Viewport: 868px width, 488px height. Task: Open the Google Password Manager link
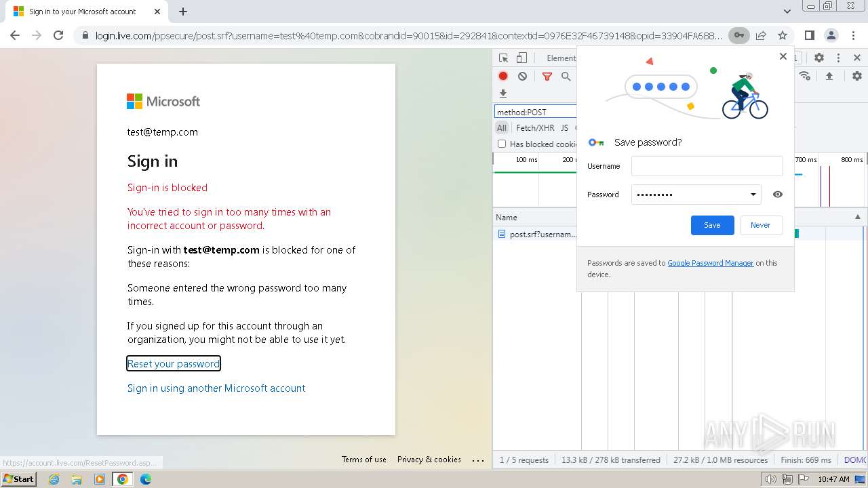[x=711, y=263]
